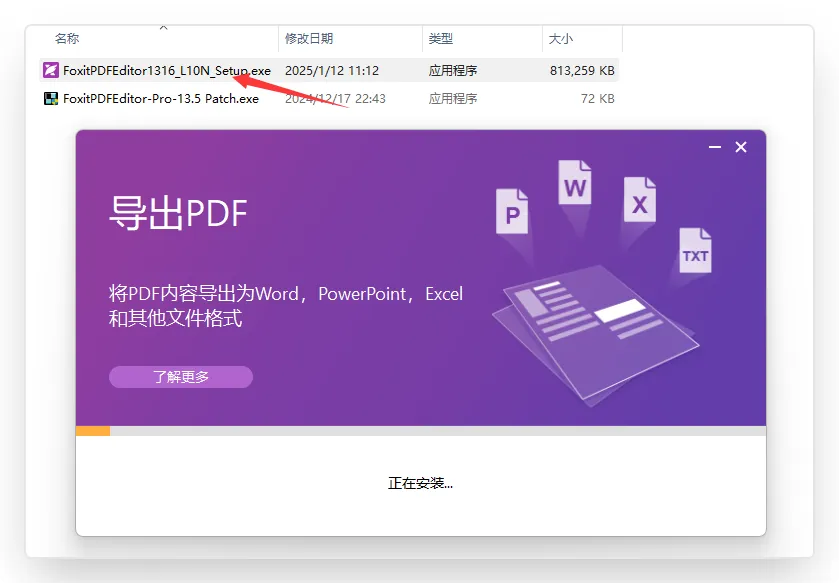The height and width of the screenshot is (583, 839).
Task: Select FoxitPDFEditor-Pro-13.5 Patch.exe file name
Action: click(161, 99)
